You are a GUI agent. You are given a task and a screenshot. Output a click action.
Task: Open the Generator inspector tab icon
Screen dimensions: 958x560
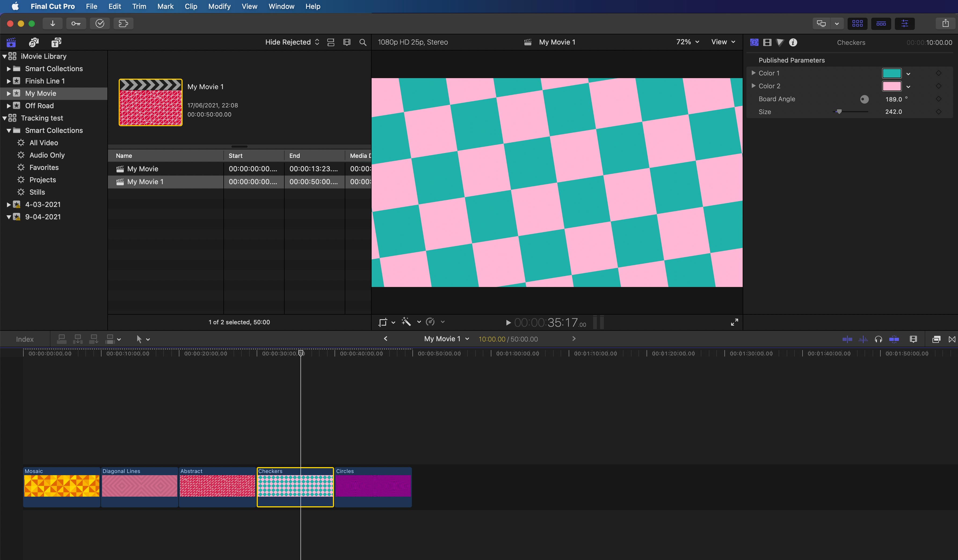point(754,42)
